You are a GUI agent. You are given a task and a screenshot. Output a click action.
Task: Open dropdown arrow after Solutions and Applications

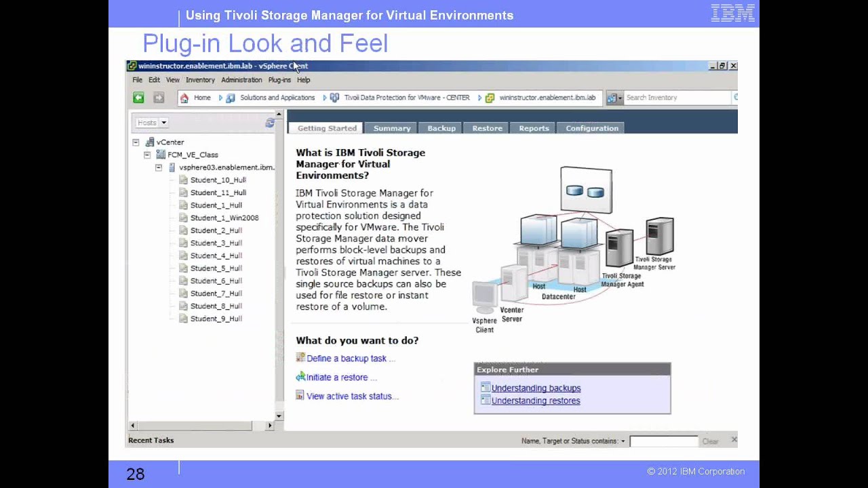325,98
